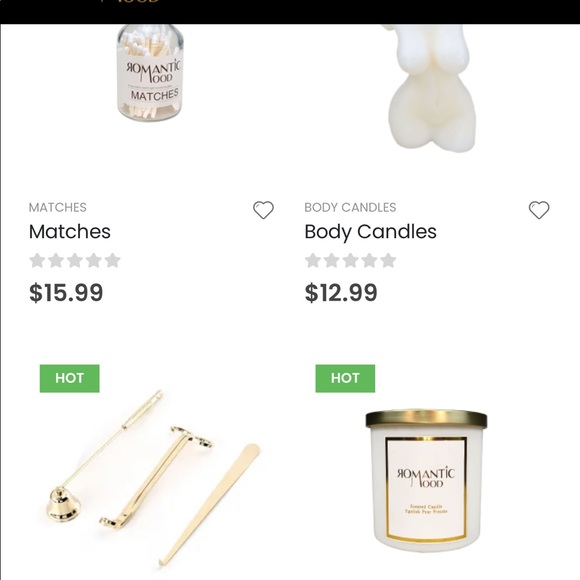Click the Matches star rating
This screenshot has height=580, width=580.
(75, 260)
